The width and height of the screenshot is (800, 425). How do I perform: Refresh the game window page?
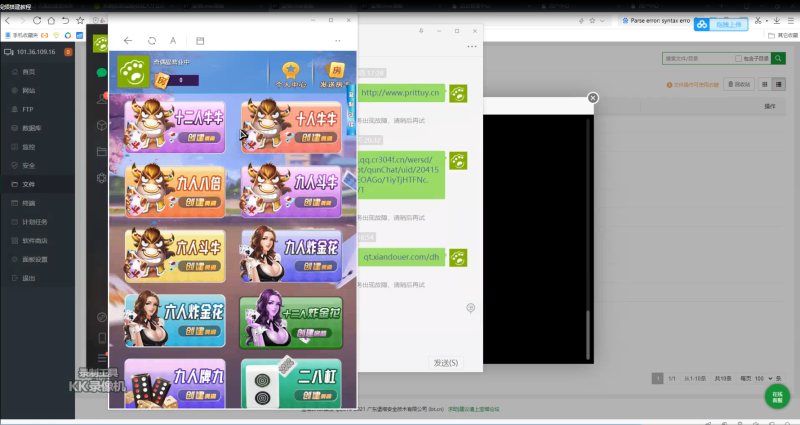(x=152, y=41)
